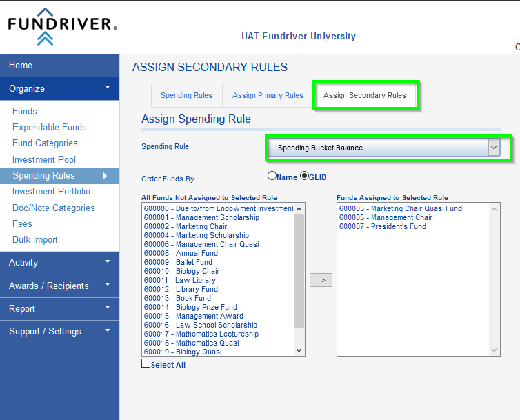Click up arrow of unassigned funds scrollbar
Screen dimensions: 520x420
[299, 209]
